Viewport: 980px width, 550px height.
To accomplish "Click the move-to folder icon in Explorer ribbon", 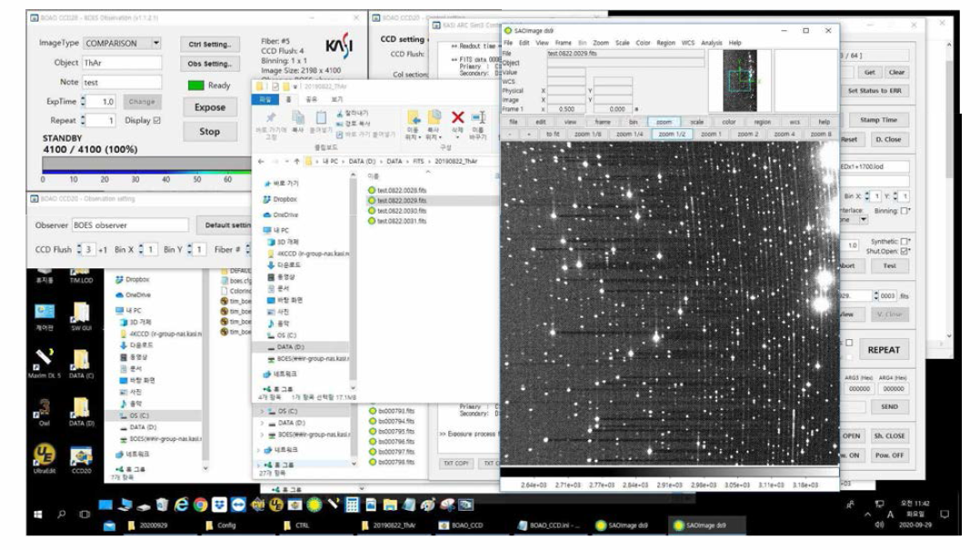I will (413, 117).
